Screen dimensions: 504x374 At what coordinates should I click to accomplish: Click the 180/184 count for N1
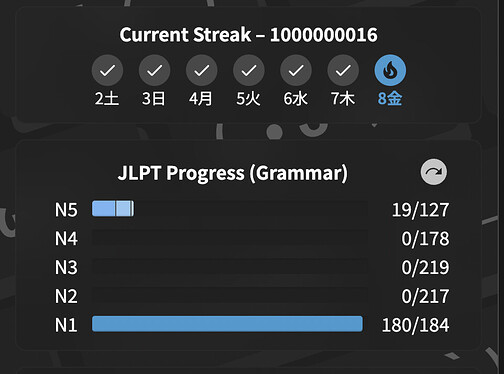point(415,325)
